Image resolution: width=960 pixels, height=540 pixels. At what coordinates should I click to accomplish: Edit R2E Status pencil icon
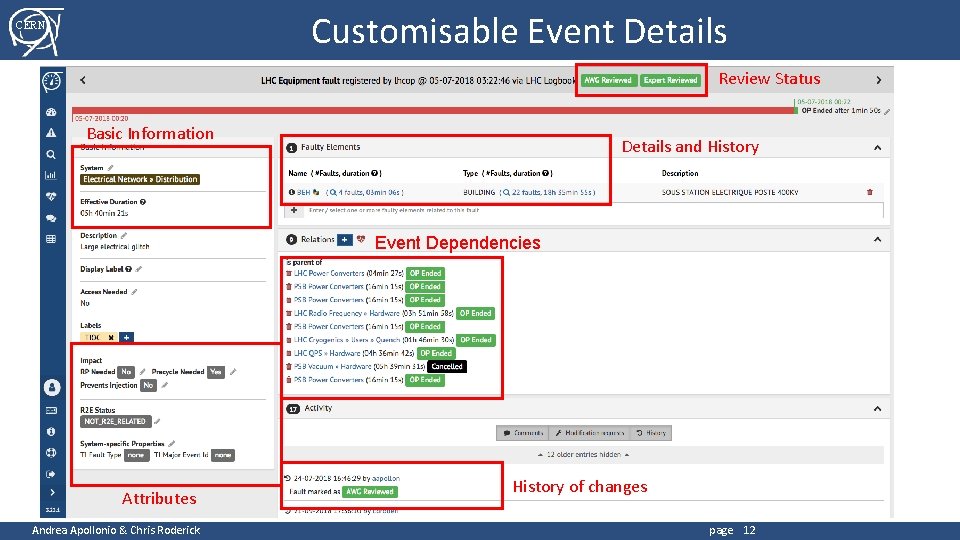click(x=157, y=422)
